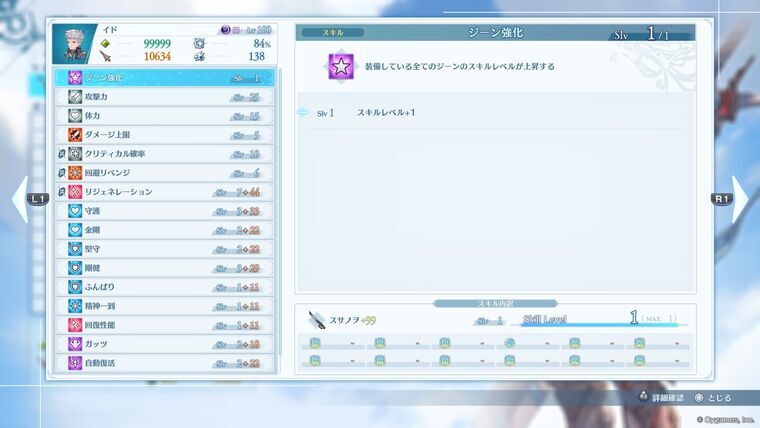Click the large ジーン強化 star icon in detail panel
This screenshot has height=428, width=760.
[x=341, y=66]
